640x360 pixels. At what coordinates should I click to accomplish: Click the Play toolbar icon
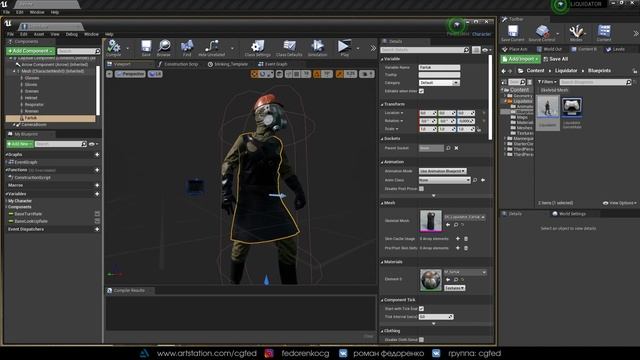click(344, 48)
